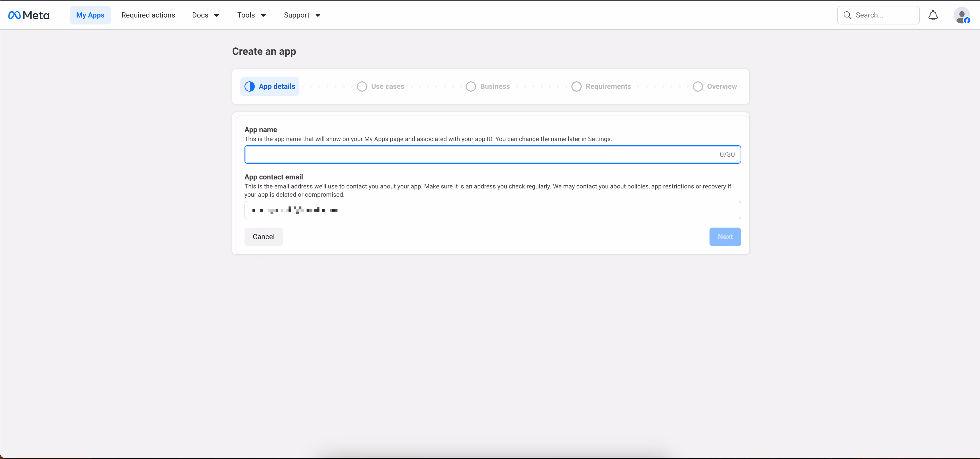This screenshot has height=459, width=980.
Task: Select the Use cases step circle
Action: coord(362,86)
